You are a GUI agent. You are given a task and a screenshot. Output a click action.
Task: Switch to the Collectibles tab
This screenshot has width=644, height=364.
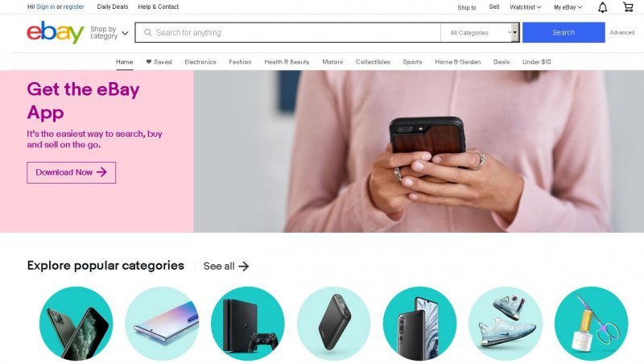[373, 62]
